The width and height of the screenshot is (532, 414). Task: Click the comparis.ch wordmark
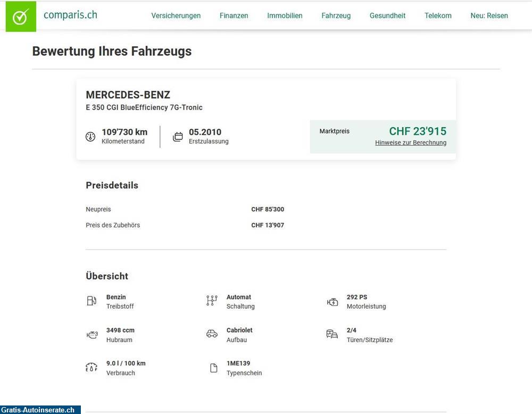[x=71, y=15]
